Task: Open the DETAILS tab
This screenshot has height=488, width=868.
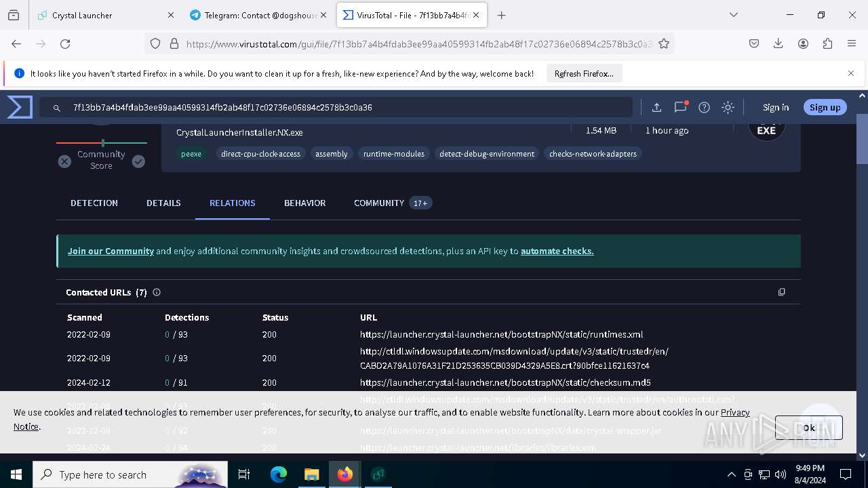Action: [163, 203]
